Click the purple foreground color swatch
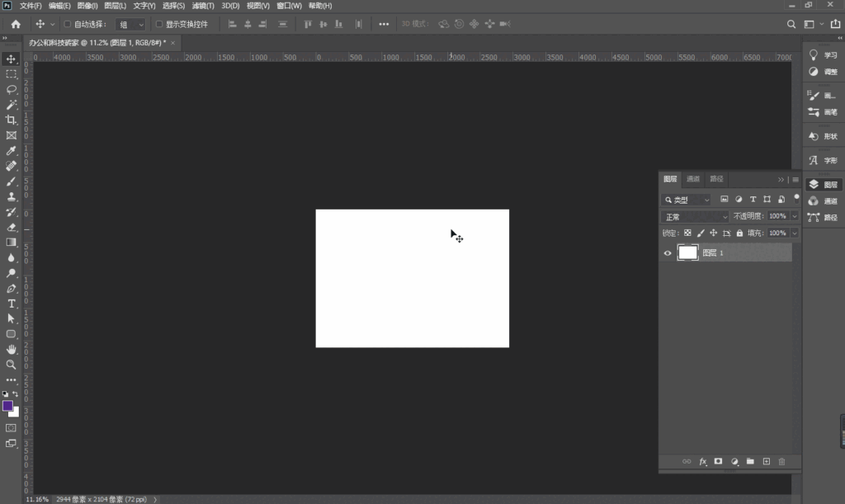The height and width of the screenshot is (504, 845). tap(7, 406)
